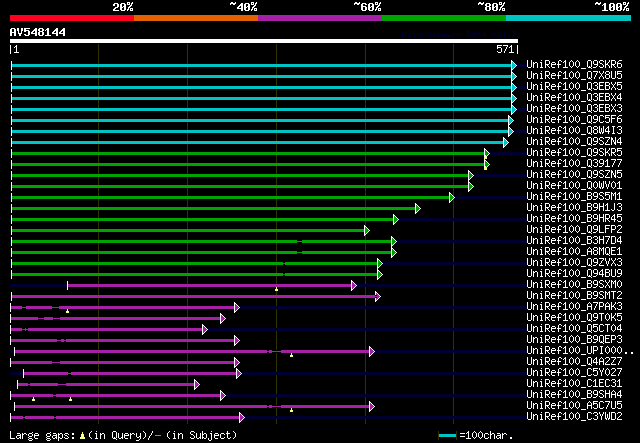
Task: Click the red 20% identity legend segment
Action: (72, 18)
